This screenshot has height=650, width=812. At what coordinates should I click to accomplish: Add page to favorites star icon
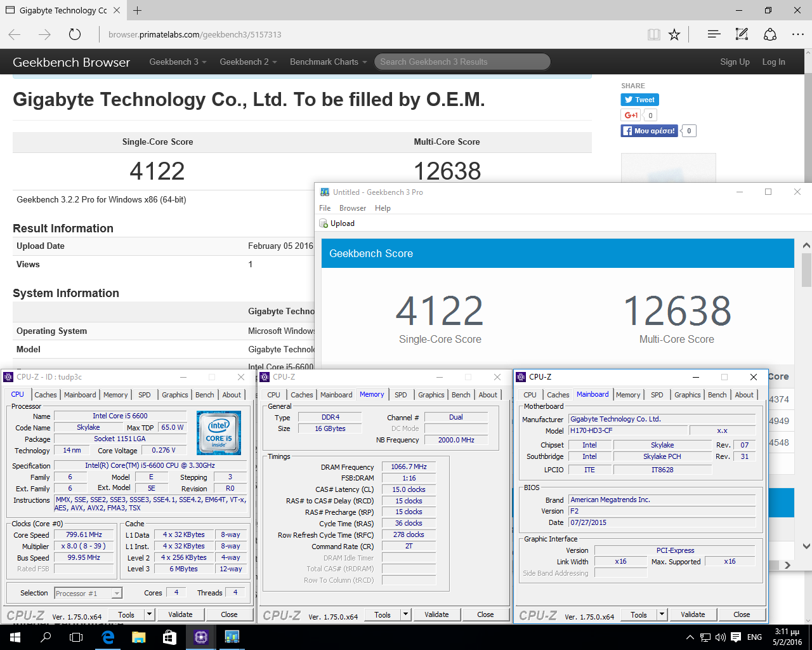click(x=674, y=34)
